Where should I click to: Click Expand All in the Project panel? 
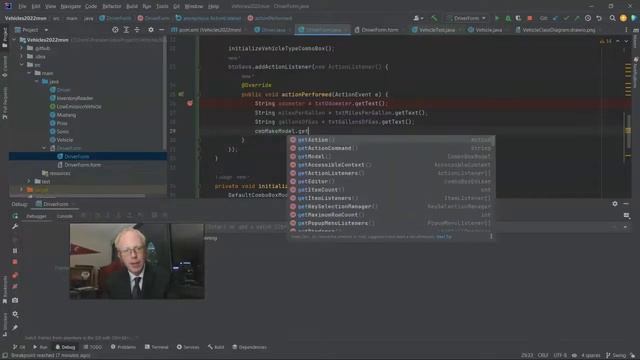point(126,30)
